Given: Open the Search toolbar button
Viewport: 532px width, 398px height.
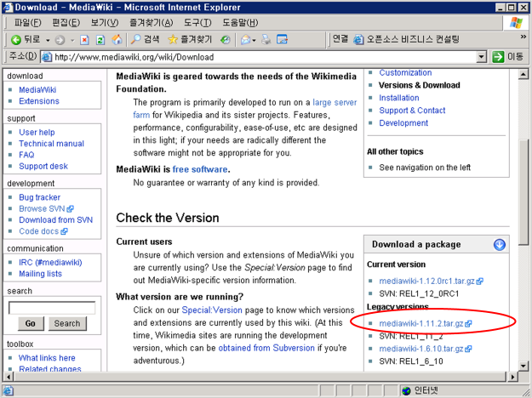Looking at the screenshot, I should tap(145, 40).
